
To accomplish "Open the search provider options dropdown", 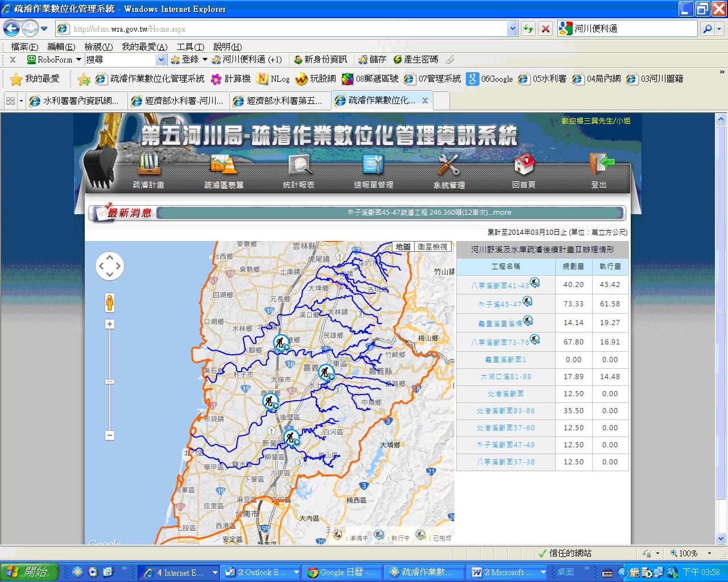I will tap(719, 28).
